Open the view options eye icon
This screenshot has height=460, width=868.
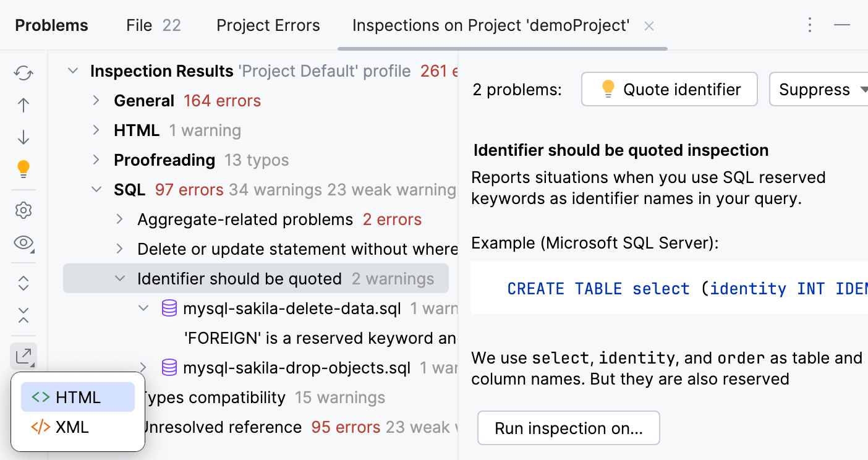(x=23, y=242)
